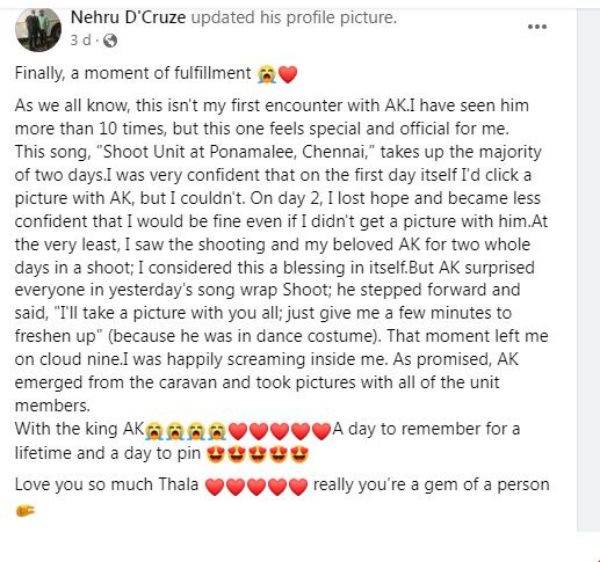Click the globe public privacy icon
Screen dimensions: 600x562
coord(110,41)
